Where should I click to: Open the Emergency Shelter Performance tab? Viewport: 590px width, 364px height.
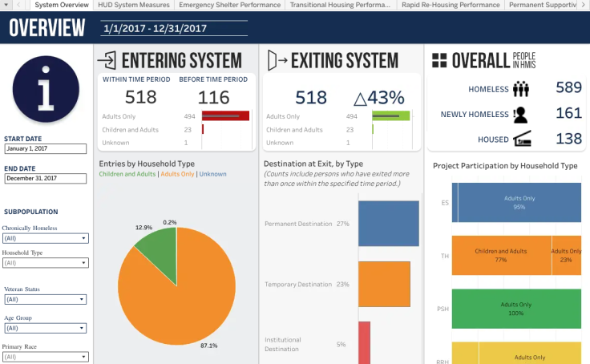(229, 5)
